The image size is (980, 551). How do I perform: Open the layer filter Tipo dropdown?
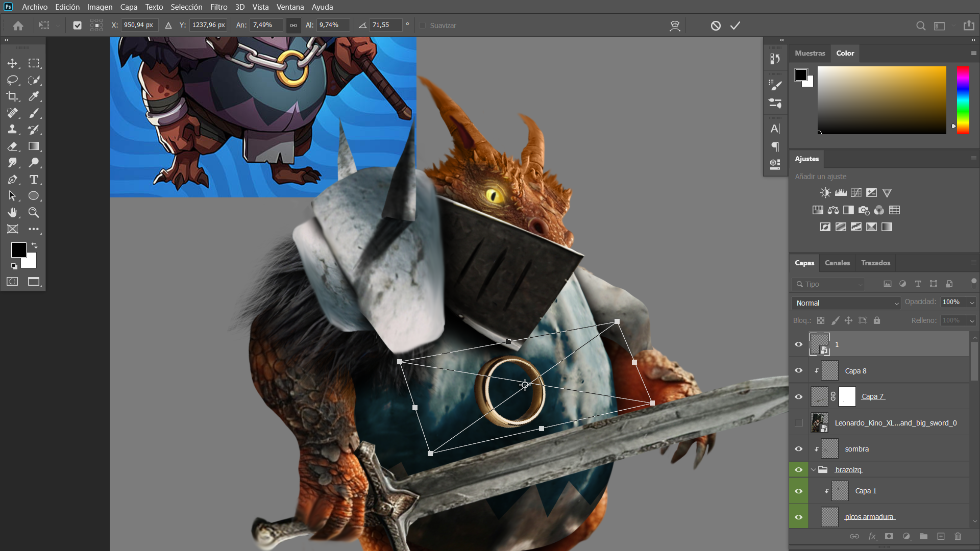click(x=828, y=284)
